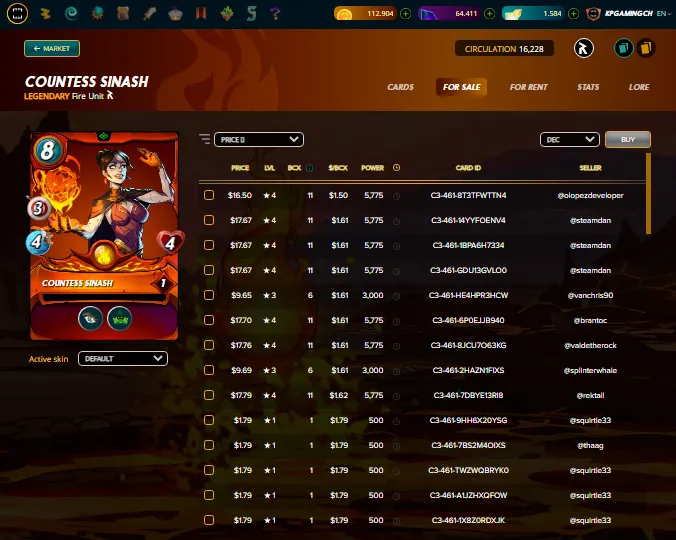Click the KPGAMINGCH username
The width and height of the screenshot is (676, 540).
pos(629,13)
